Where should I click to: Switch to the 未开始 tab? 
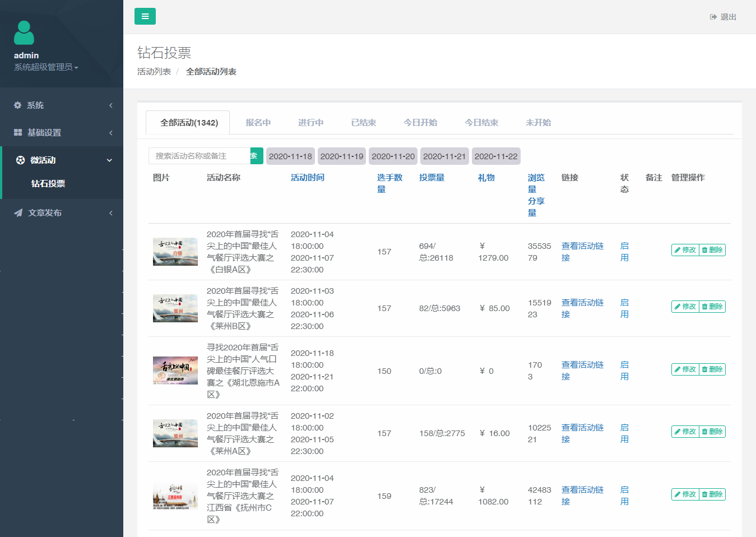coord(538,123)
